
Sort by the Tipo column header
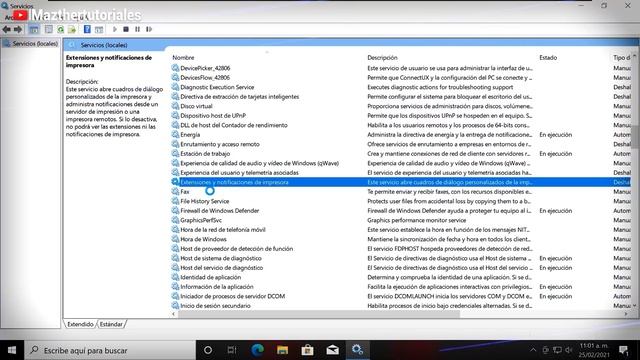622,58
